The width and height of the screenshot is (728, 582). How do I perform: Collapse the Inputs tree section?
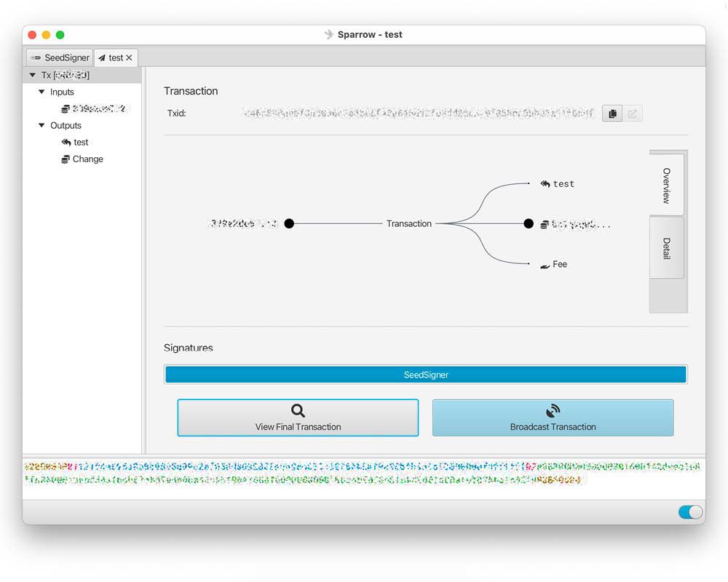(x=41, y=92)
